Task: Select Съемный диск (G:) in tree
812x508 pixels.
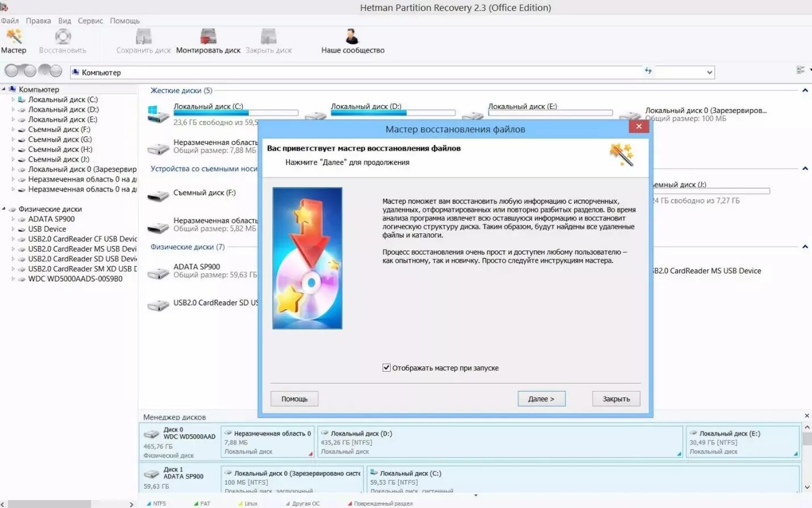Action: [60, 139]
